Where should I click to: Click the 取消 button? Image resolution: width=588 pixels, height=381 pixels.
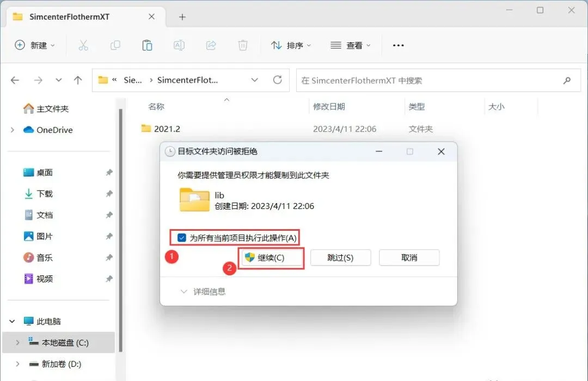tap(409, 257)
